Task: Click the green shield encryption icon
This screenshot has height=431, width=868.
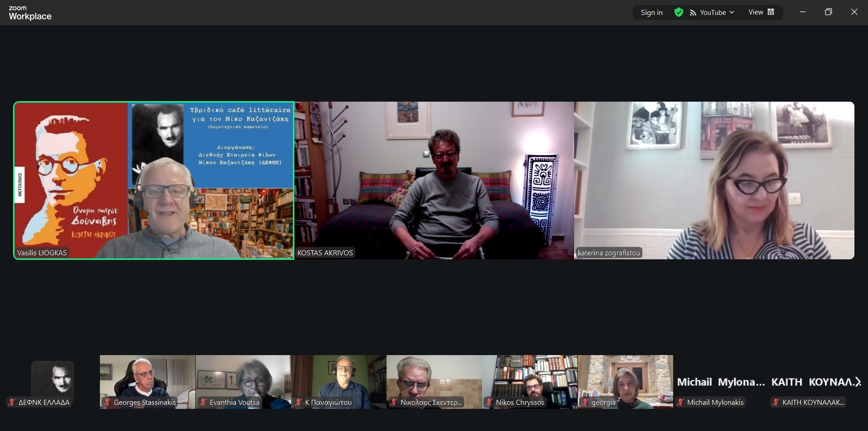Action: pyautogui.click(x=679, y=12)
